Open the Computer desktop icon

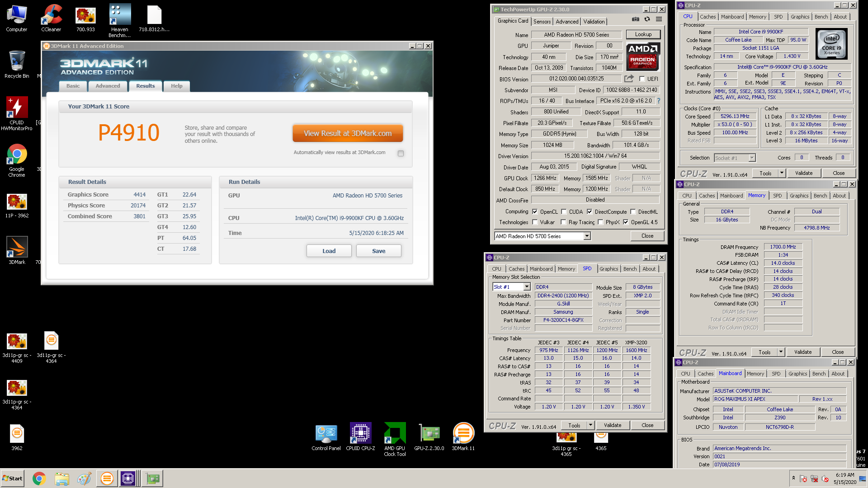pos(16,18)
